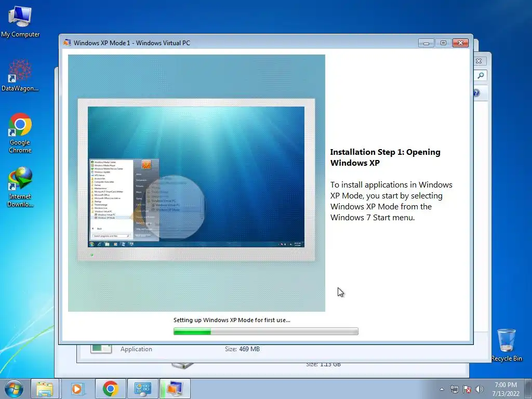
Task: Open the network status tray icon
Action: [x=454, y=390]
